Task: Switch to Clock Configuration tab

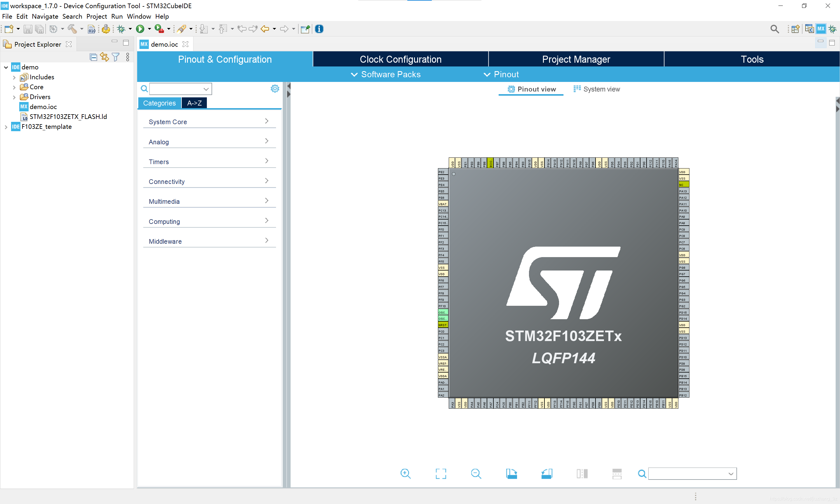Action: (x=401, y=59)
